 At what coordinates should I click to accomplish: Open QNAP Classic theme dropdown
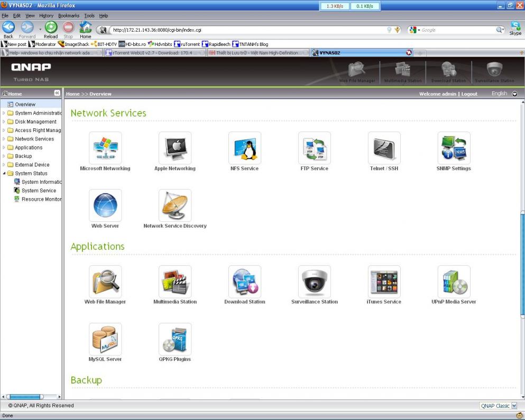point(499,406)
